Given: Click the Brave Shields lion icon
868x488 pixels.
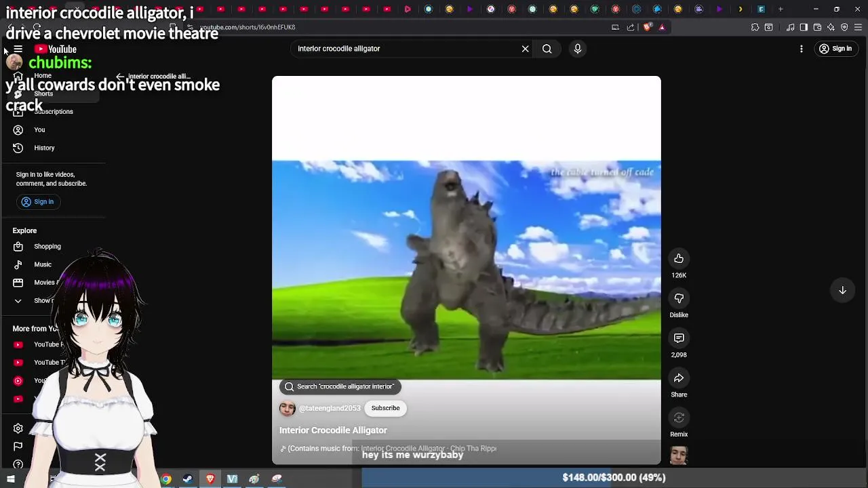Looking at the screenshot, I should point(647,27).
